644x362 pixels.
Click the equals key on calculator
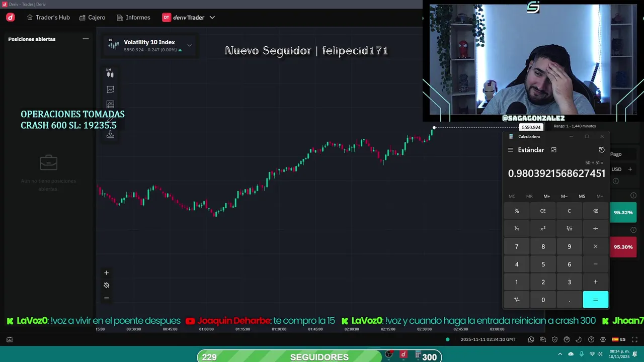(x=595, y=300)
